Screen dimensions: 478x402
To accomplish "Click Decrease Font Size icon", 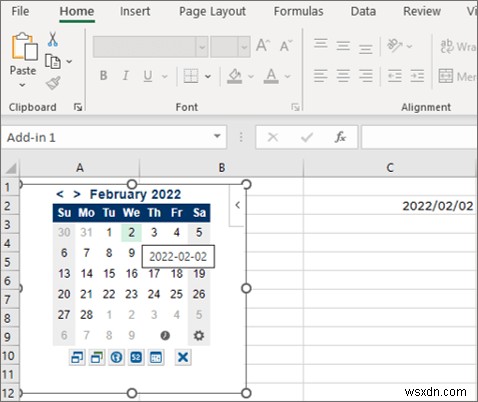I will pyautogui.click(x=286, y=46).
